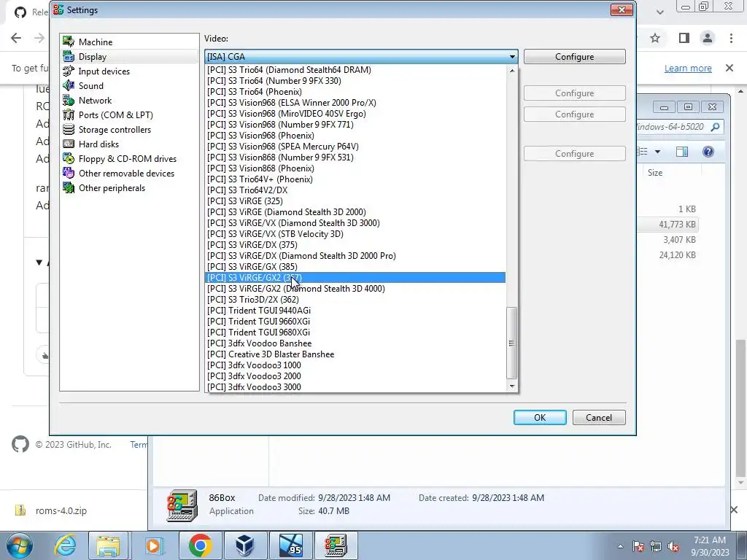Select [PCI] Creative 3D Blaster Banshee

click(x=355, y=355)
